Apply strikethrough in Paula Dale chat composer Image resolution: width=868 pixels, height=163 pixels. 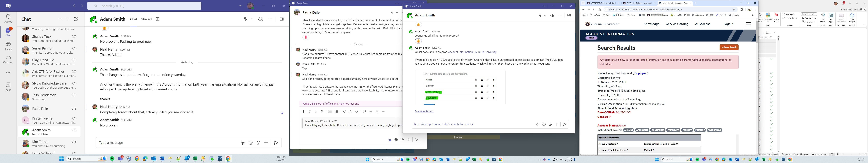click(322, 112)
